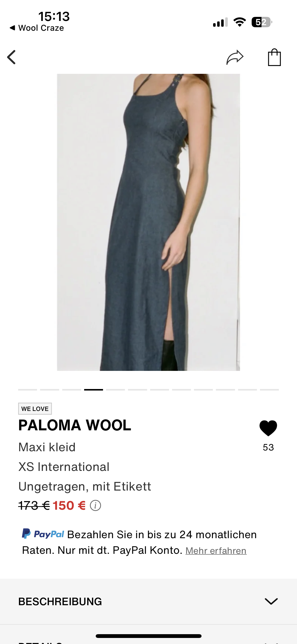
Task: Select the fifth image indicator segment
Action: pos(115,390)
